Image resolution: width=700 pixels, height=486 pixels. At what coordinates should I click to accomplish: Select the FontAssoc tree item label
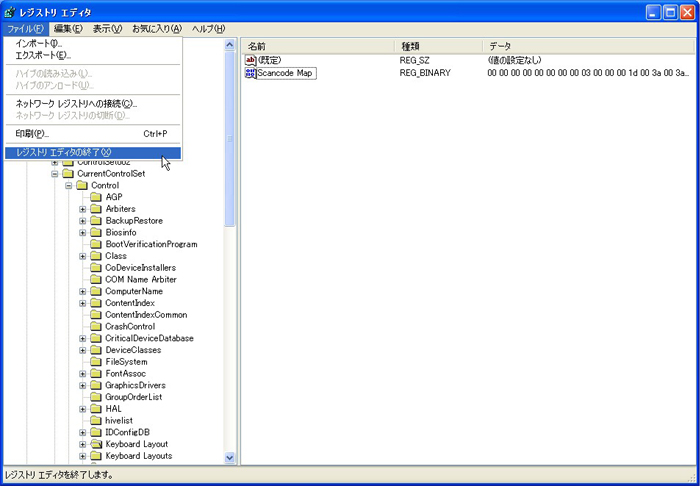125,374
